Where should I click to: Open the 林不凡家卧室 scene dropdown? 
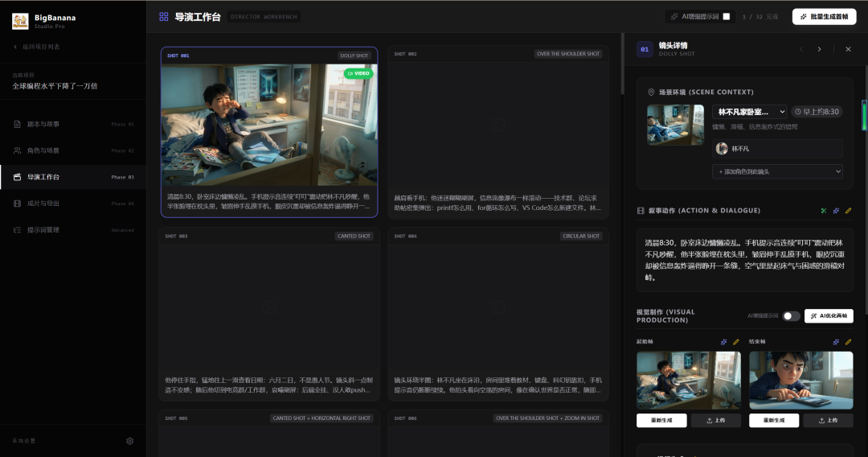pos(749,112)
